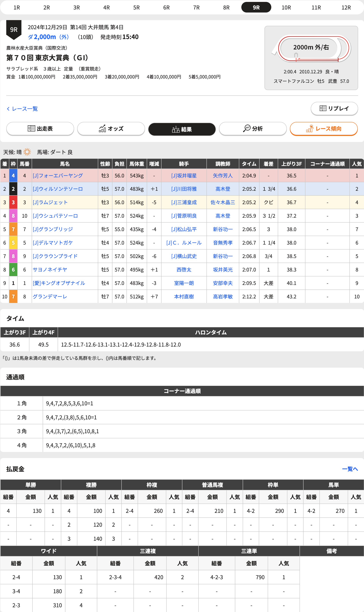364x612 pixels.
Task: Switch to the 5R race tab
Action: pos(136,8)
